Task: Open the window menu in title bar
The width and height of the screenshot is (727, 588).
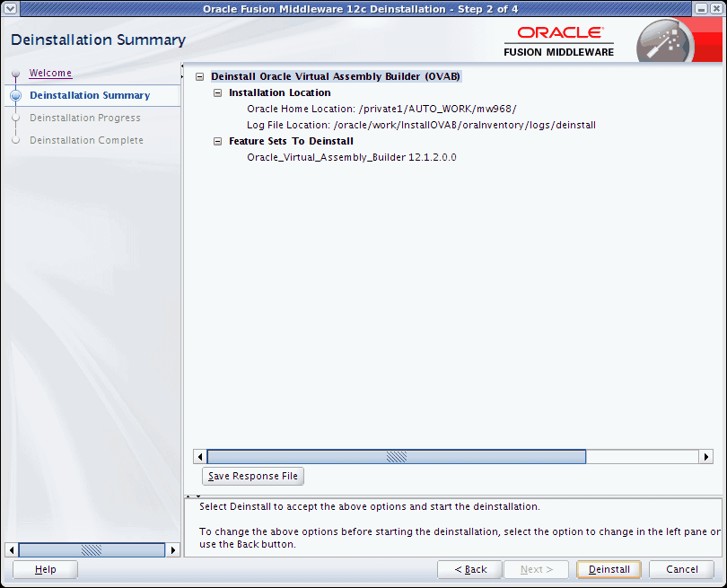Action: coord(10,8)
